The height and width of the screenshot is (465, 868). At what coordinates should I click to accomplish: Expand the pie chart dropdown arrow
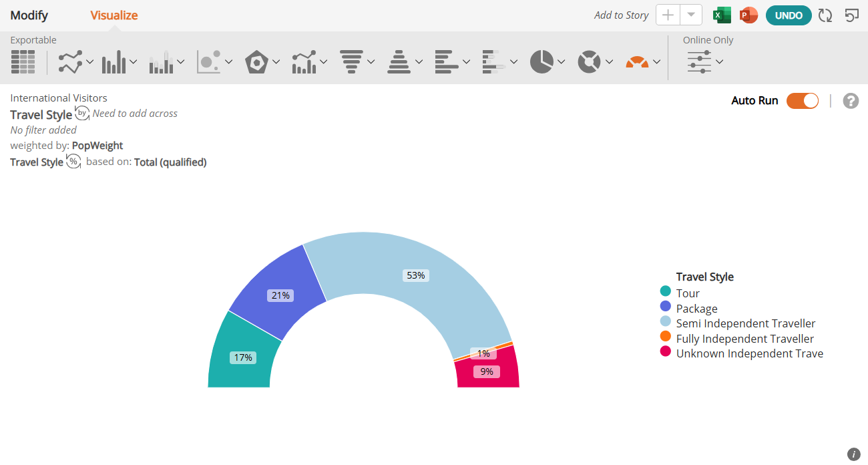(x=562, y=62)
